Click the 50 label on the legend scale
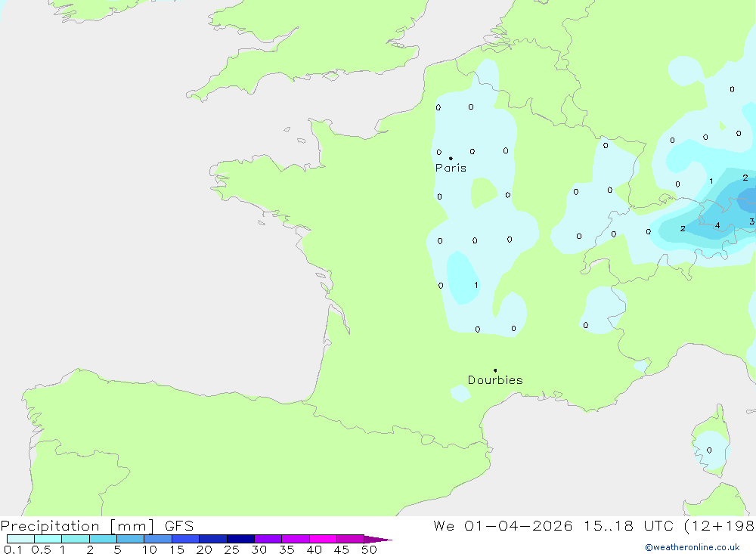 pos(369,550)
